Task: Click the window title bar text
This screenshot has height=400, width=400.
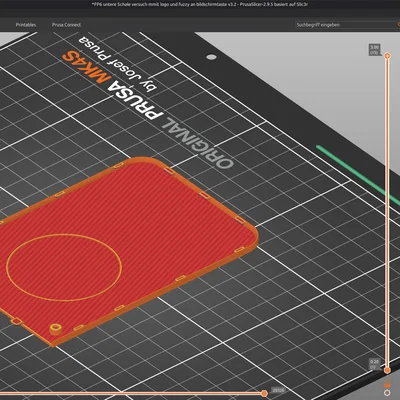Action: point(199,5)
